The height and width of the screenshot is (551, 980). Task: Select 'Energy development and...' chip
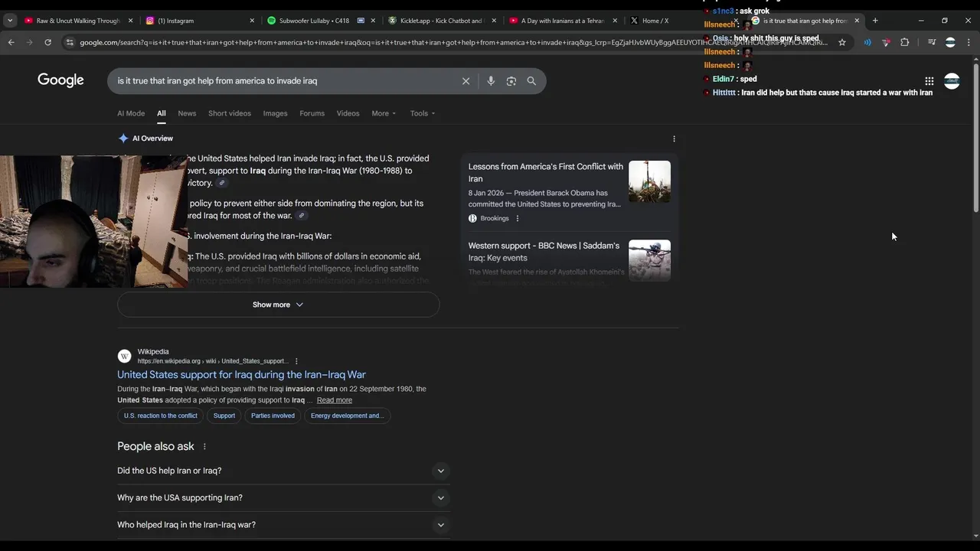(347, 416)
